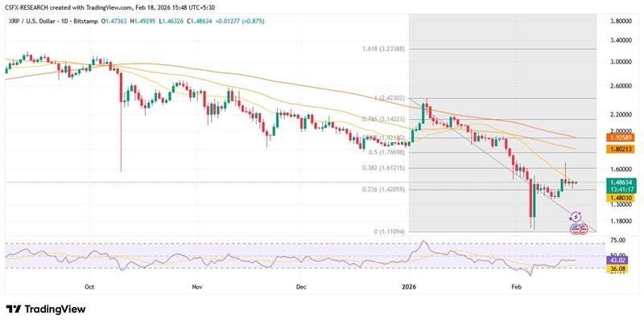
Task: Click the 1.80213 moving average price tag
Action: [x=619, y=149]
